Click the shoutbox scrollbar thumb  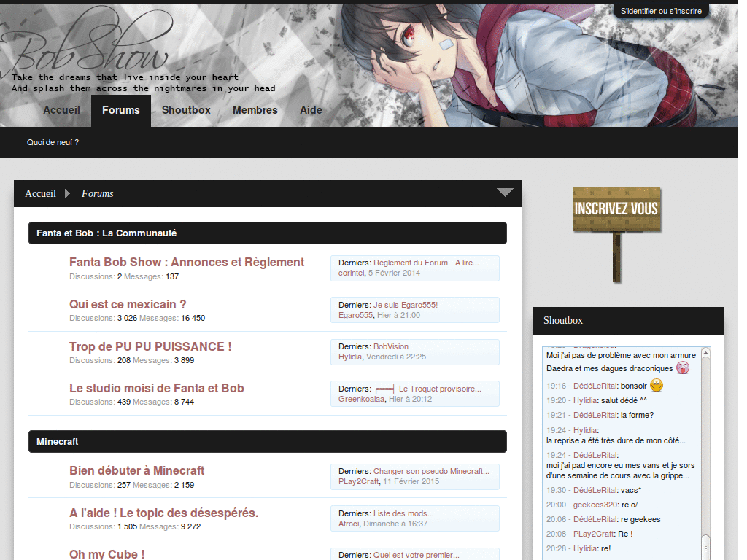click(x=705, y=545)
